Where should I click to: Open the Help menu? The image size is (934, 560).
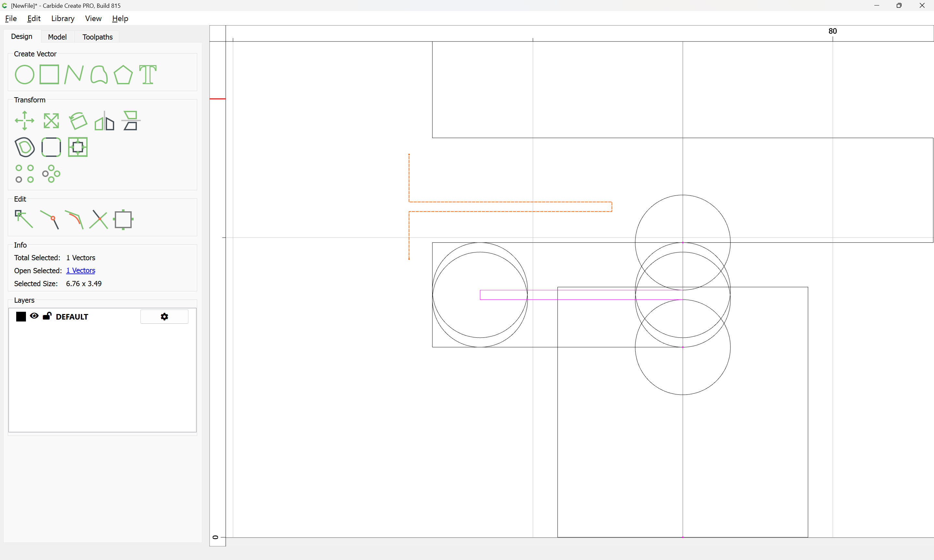click(x=120, y=18)
